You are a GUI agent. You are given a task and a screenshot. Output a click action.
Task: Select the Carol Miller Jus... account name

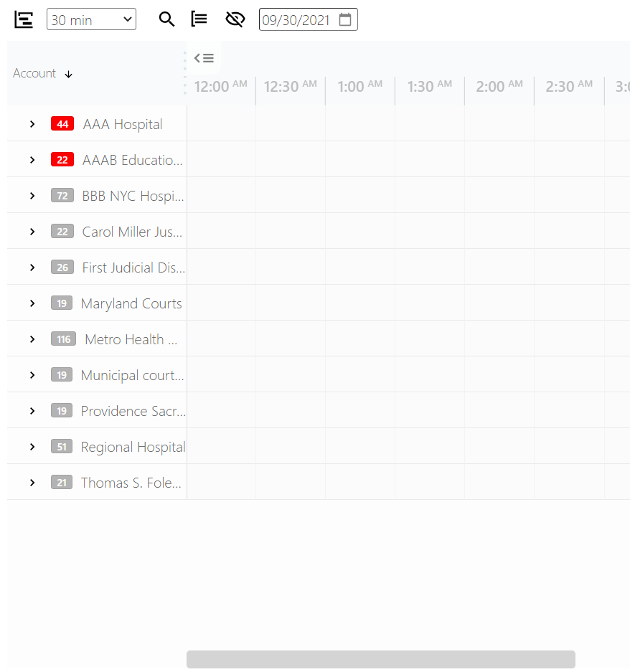pyautogui.click(x=132, y=232)
